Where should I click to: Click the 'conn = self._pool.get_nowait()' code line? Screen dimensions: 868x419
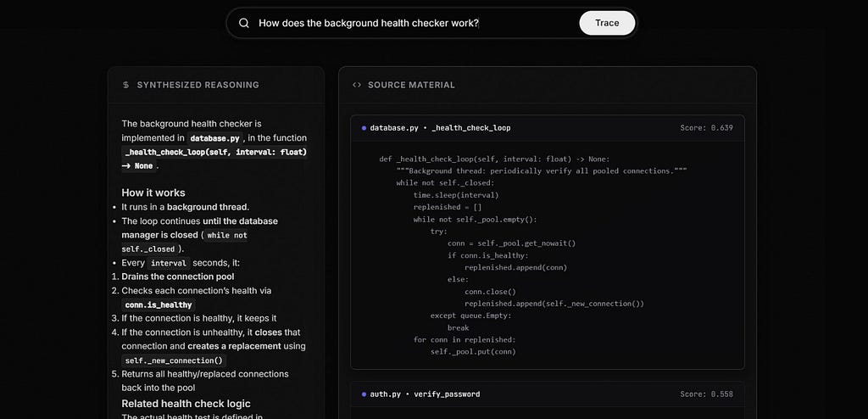(x=511, y=243)
